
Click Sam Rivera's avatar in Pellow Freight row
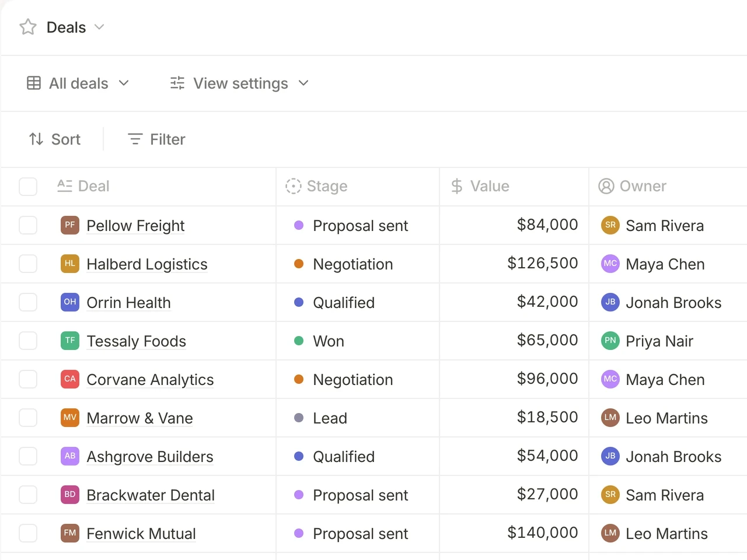(610, 225)
